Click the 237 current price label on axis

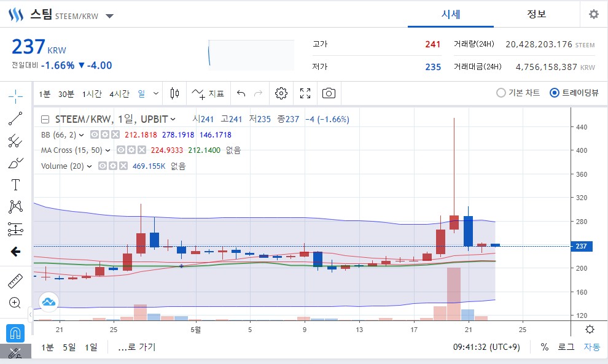click(581, 246)
